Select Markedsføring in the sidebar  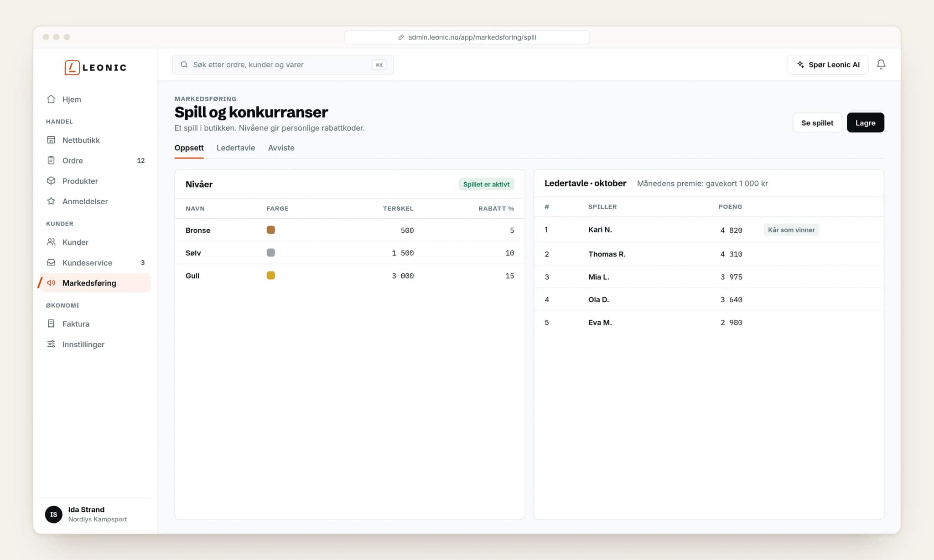95,283
